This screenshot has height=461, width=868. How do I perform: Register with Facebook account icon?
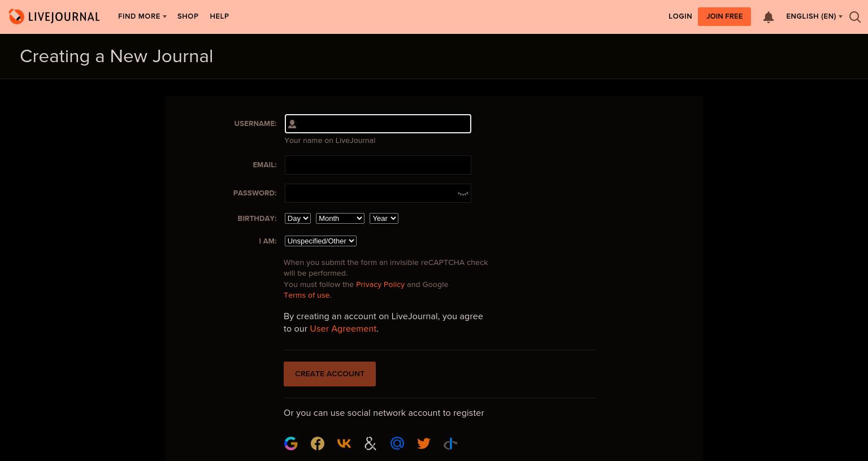coord(318,443)
